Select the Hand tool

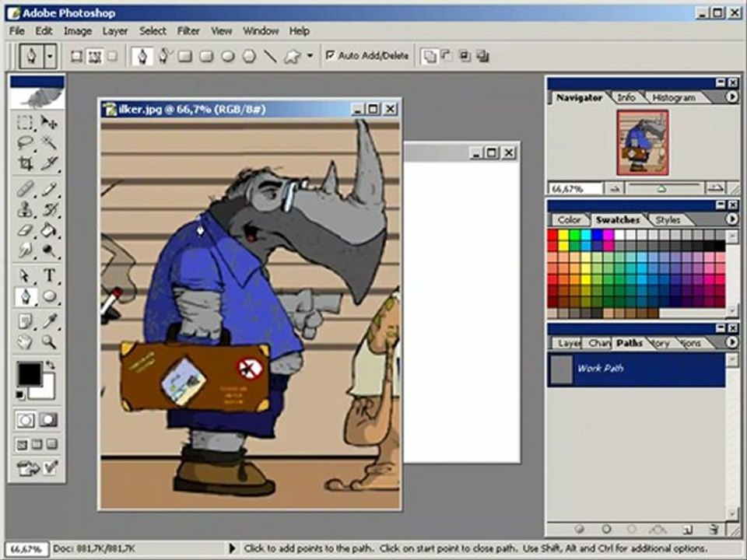point(24,341)
